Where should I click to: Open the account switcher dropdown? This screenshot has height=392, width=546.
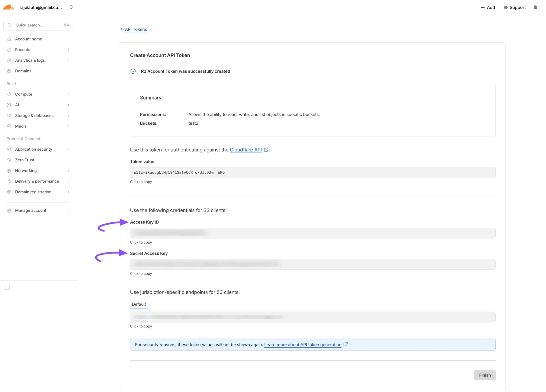click(71, 7)
